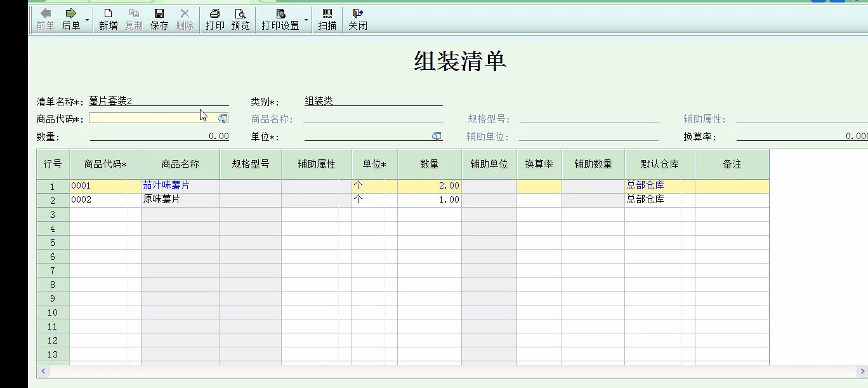The width and height of the screenshot is (868, 388).
Task: Select the 单位* column header
Action: coord(375,164)
